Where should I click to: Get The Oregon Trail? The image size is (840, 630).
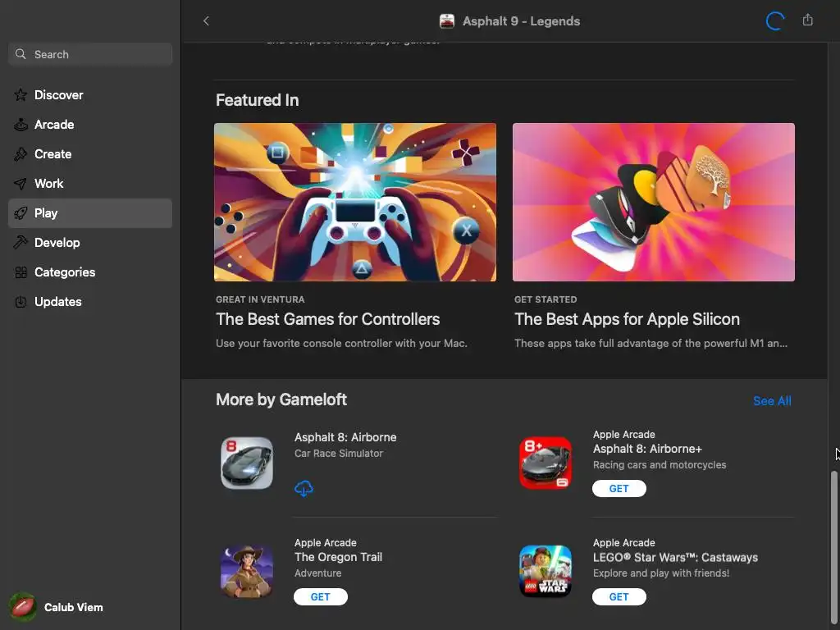point(321,597)
